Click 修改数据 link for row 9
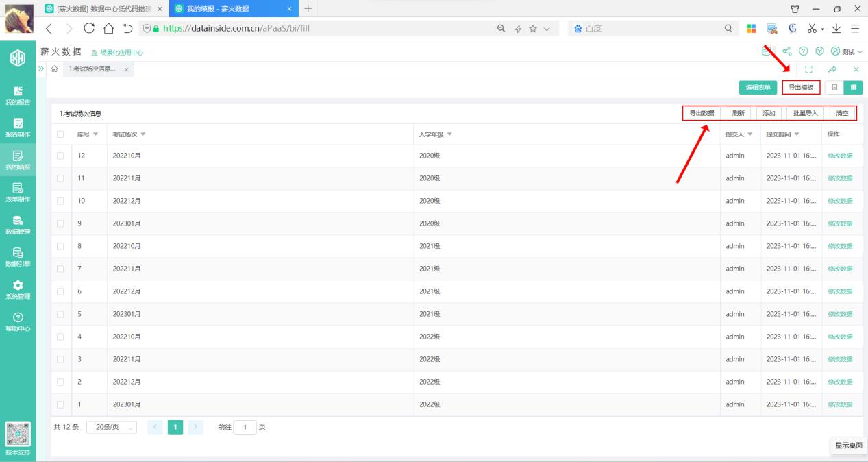Image resolution: width=868 pixels, height=462 pixels. 840,223
